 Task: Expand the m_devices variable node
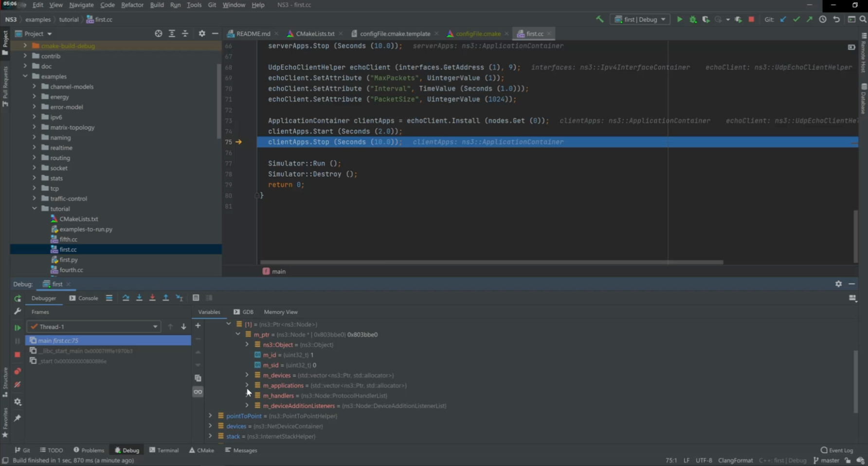pyautogui.click(x=247, y=375)
